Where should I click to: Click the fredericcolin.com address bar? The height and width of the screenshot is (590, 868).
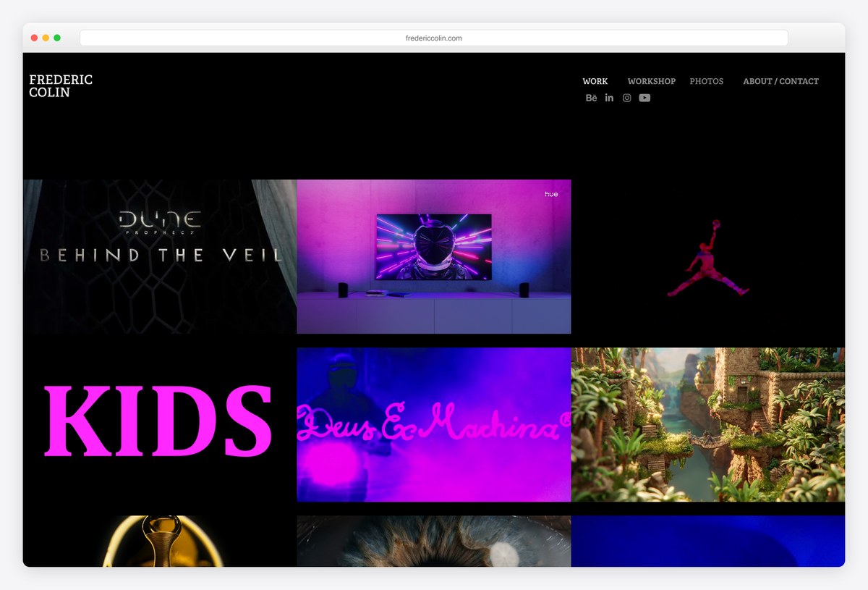[x=434, y=38]
